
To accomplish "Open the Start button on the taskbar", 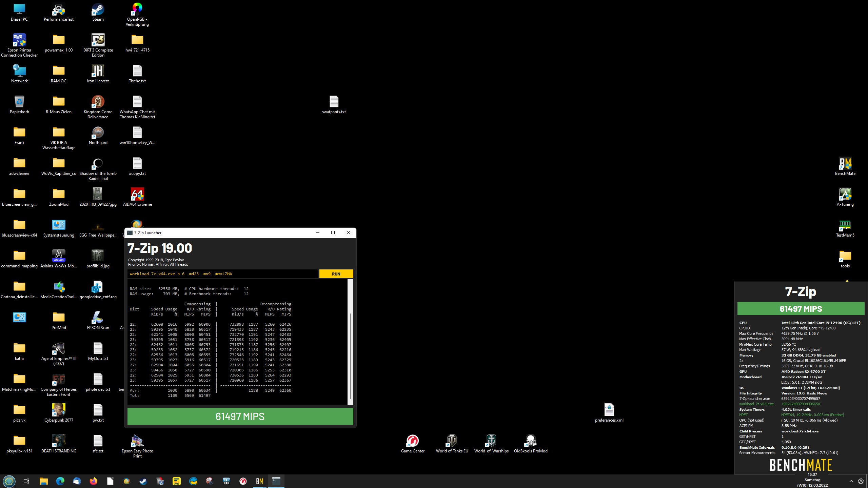I will [x=9, y=481].
